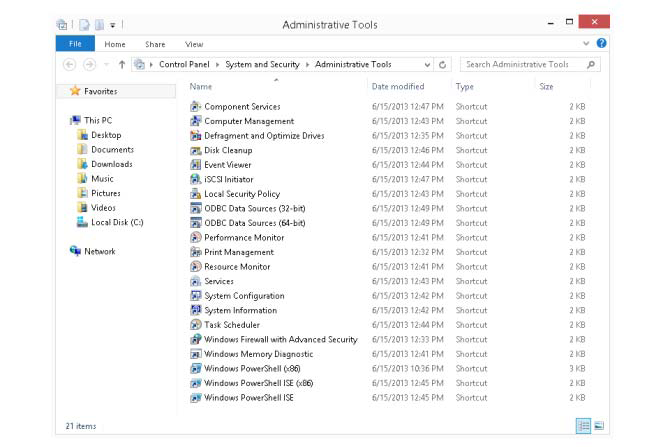
Task: Select This PC in navigation pane
Action: pyautogui.click(x=98, y=121)
